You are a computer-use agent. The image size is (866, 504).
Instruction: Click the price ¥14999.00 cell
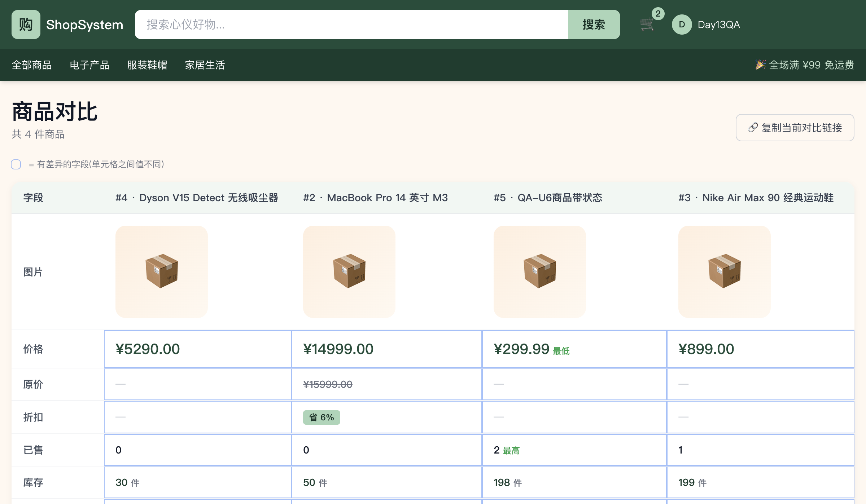point(387,349)
